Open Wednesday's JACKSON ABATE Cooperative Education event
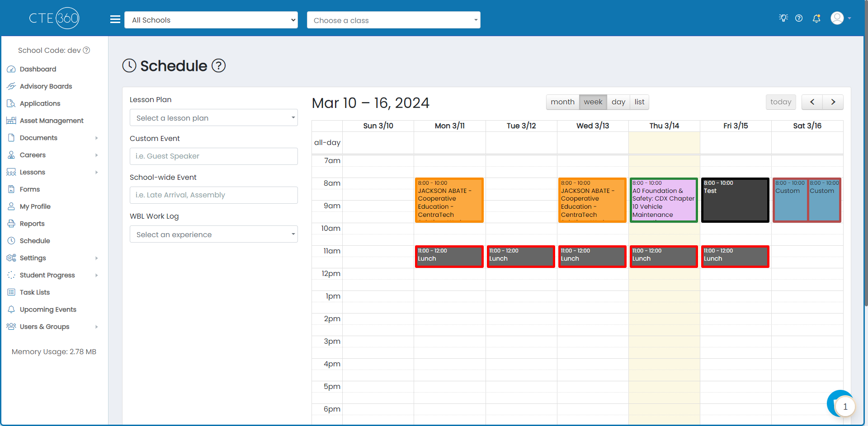 coord(592,200)
